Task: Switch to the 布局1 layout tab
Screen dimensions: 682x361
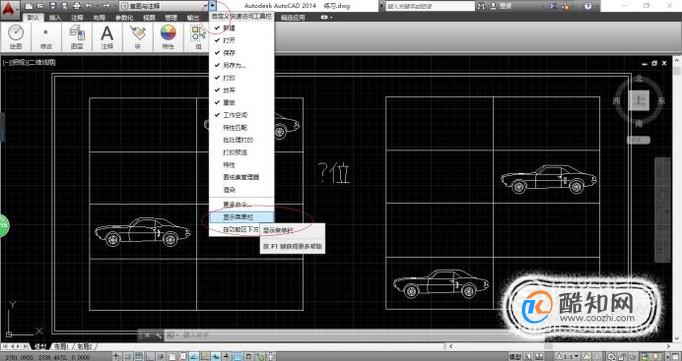Action: 61,347
